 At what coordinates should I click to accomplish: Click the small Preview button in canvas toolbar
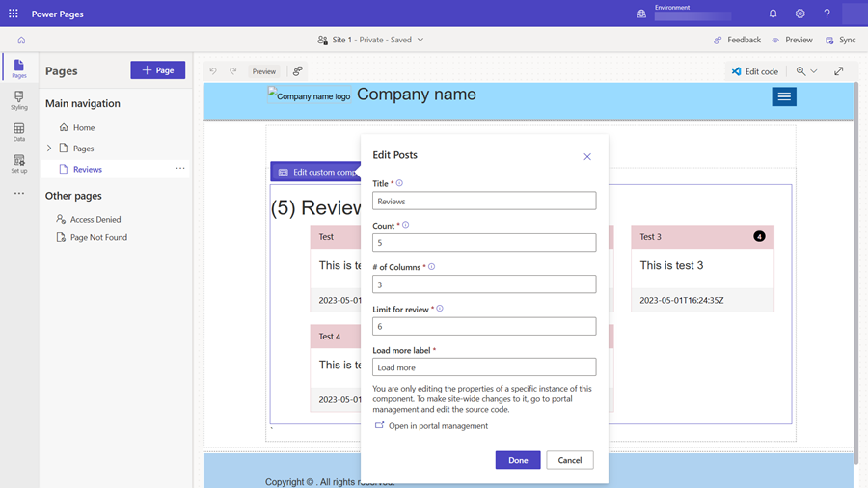pyautogui.click(x=264, y=71)
